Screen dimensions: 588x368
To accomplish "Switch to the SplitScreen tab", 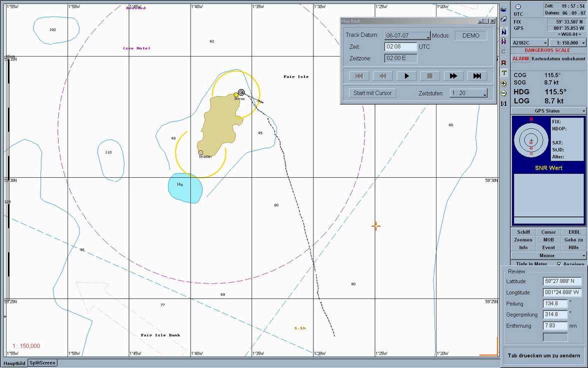I will point(42,362).
